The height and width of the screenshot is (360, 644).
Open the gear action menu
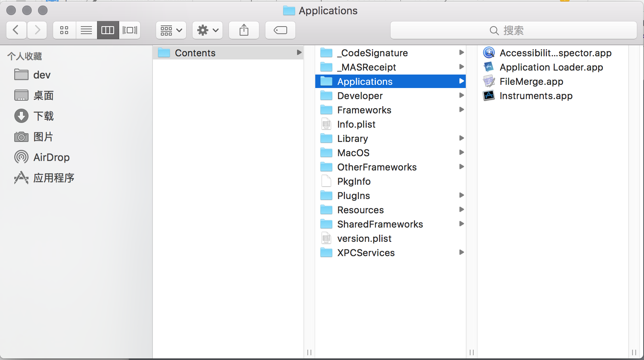208,30
